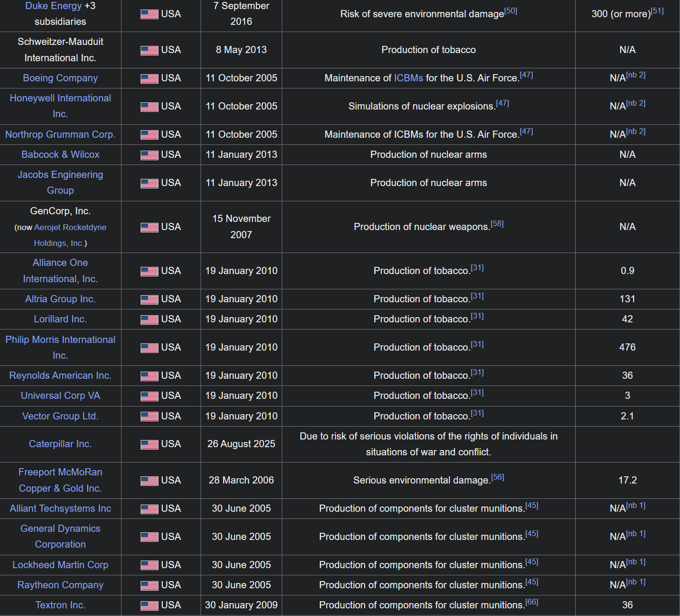Open citation [47] after Simulations of nuclear explosions

pyautogui.click(x=502, y=103)
